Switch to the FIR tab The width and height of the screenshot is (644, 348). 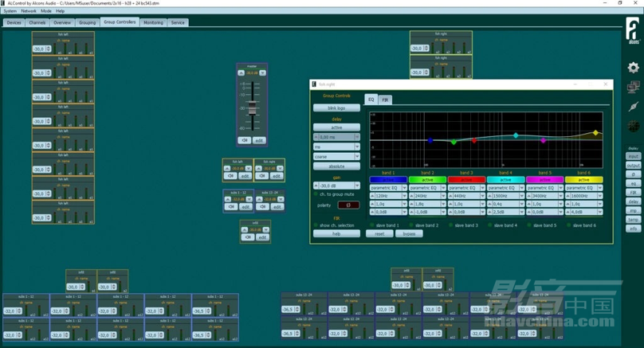coord(385,100)
